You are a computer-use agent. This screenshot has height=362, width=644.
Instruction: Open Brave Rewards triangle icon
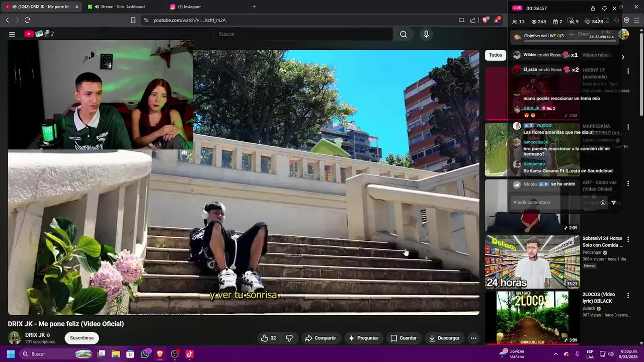tap(497, 20)
